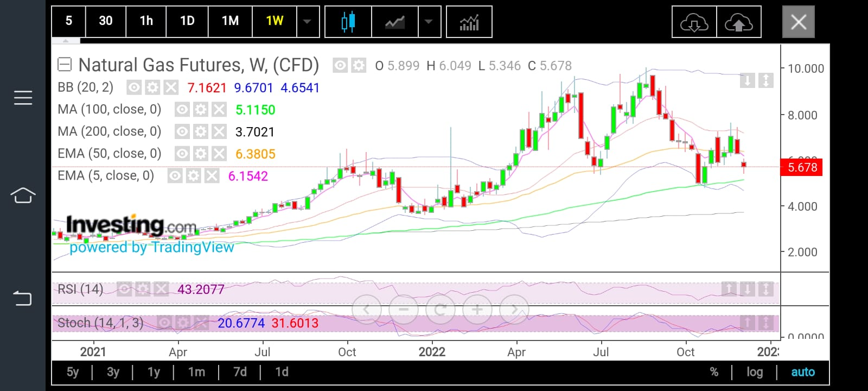This screenshot has width=868, height=391.
Task: Open Android recent apps menu icon
Action: click(x=23, y=98)
